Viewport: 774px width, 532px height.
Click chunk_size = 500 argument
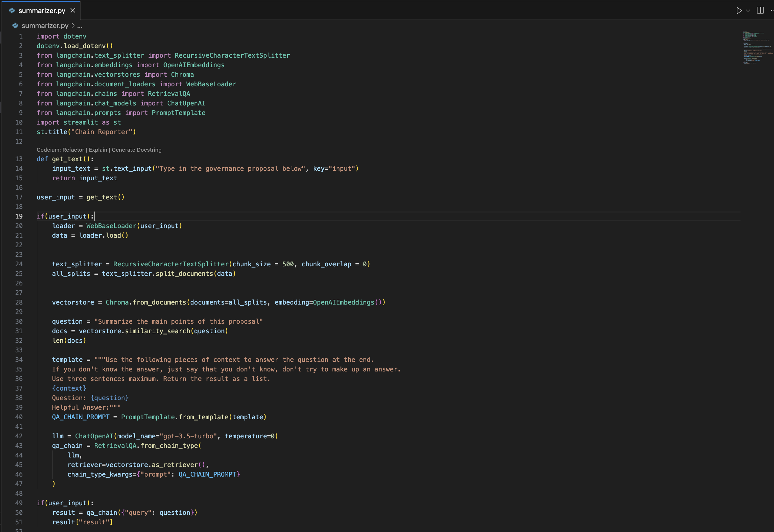point(263,264)
